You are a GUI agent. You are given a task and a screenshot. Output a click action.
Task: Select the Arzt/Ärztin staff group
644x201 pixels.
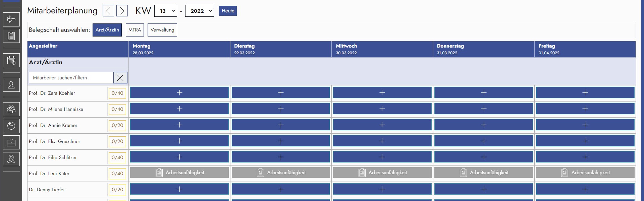[107, 30]
